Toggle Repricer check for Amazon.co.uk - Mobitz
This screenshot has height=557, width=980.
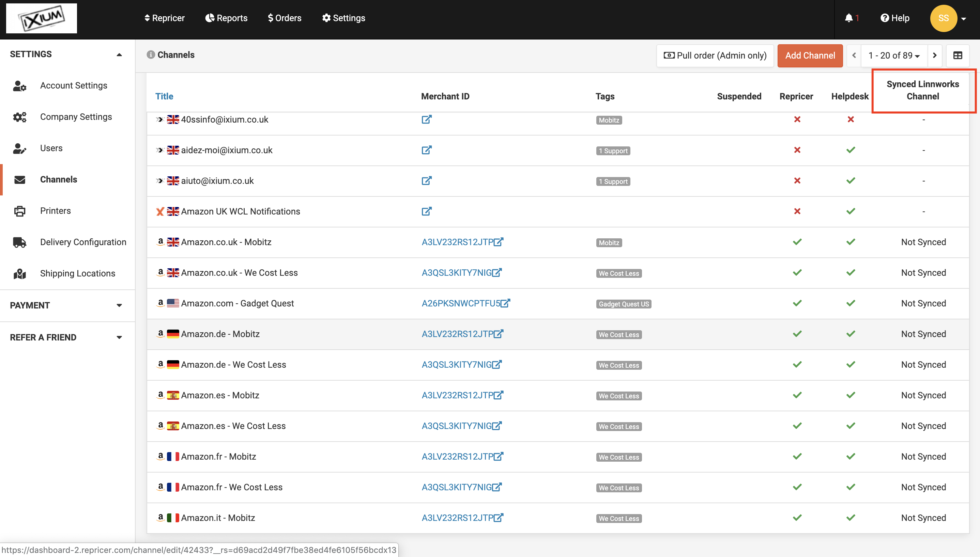(797, 242)
